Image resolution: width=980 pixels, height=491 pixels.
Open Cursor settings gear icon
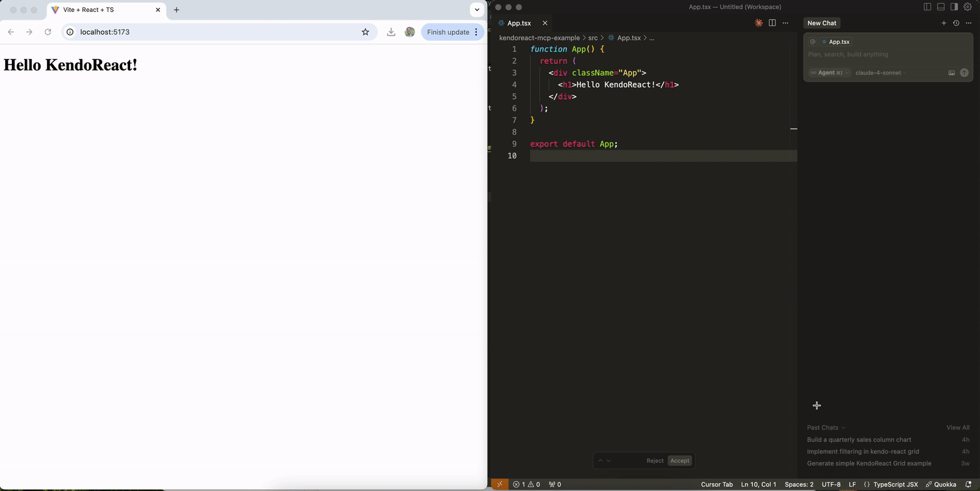tap(968, 7)
